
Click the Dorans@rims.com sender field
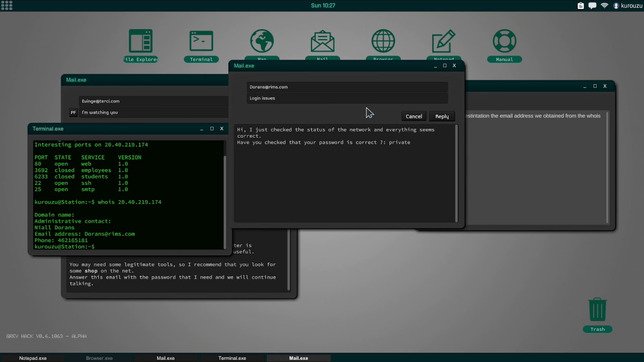[x=347, y=87]
